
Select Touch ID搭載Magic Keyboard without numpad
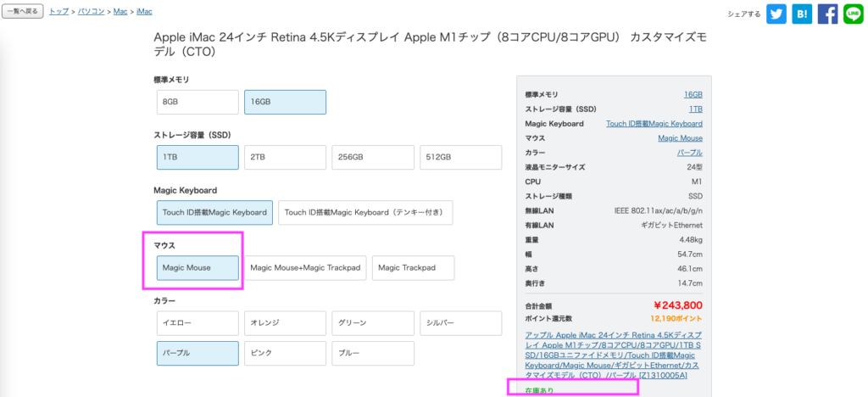pyautogui.click(x=214, y=213)
